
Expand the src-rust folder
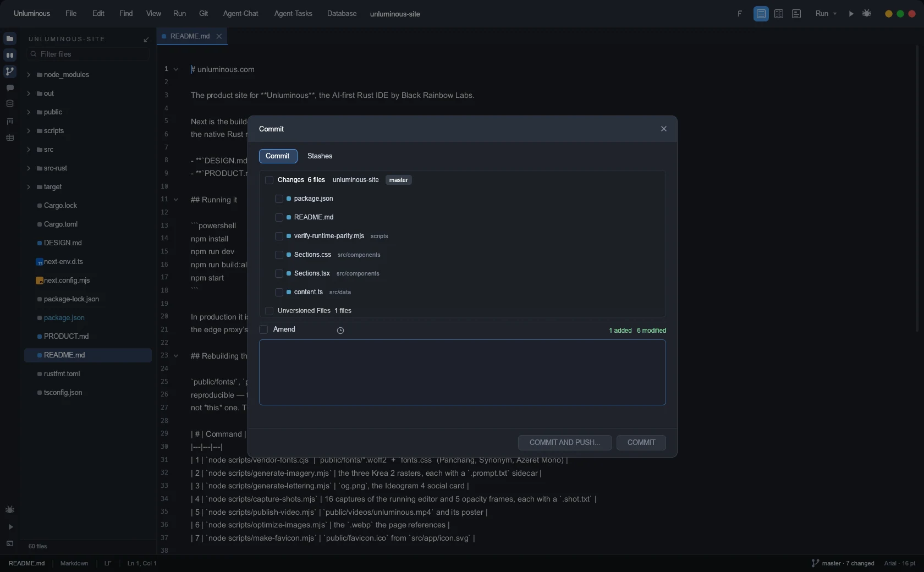(x=29, y=168)
